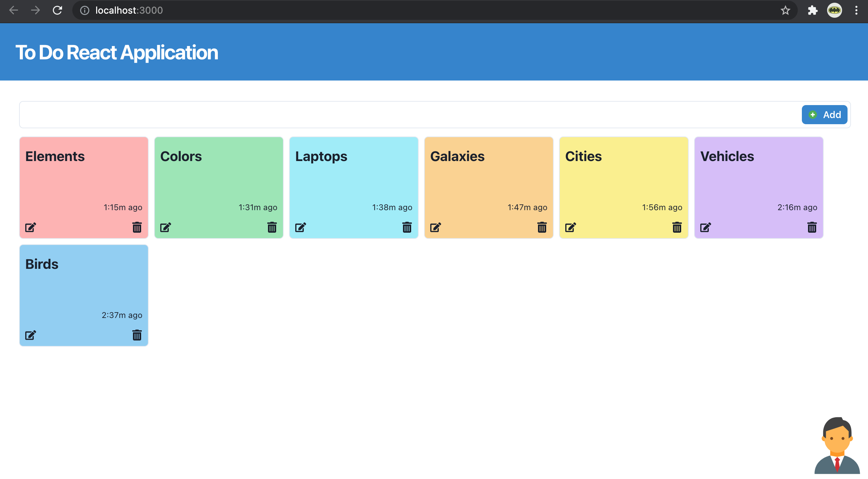Viewport: 868px width, 479px height.
Task: Bookmark this page with star icon
Action: [x=785, y=10]
